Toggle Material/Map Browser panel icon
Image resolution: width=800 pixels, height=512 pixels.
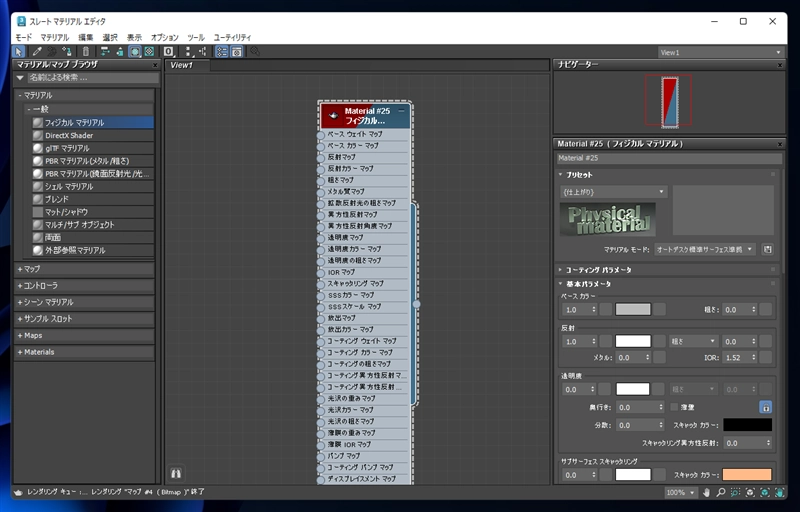pos(221,52)
